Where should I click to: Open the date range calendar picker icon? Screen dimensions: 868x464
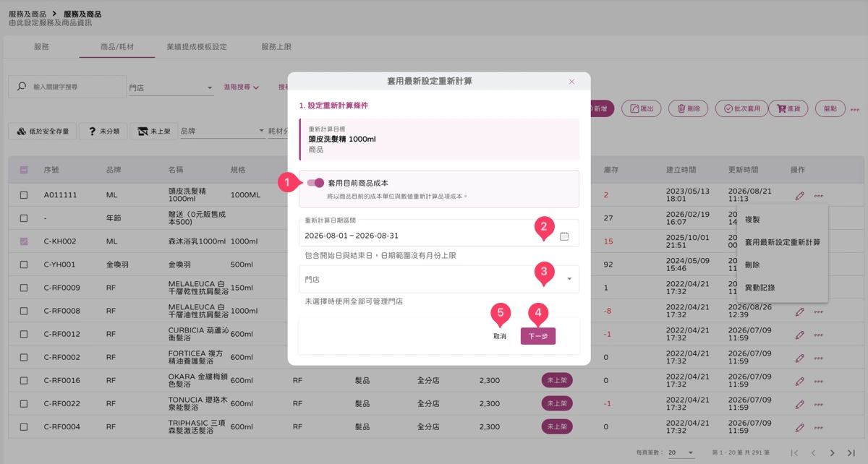tap(564, 236)
